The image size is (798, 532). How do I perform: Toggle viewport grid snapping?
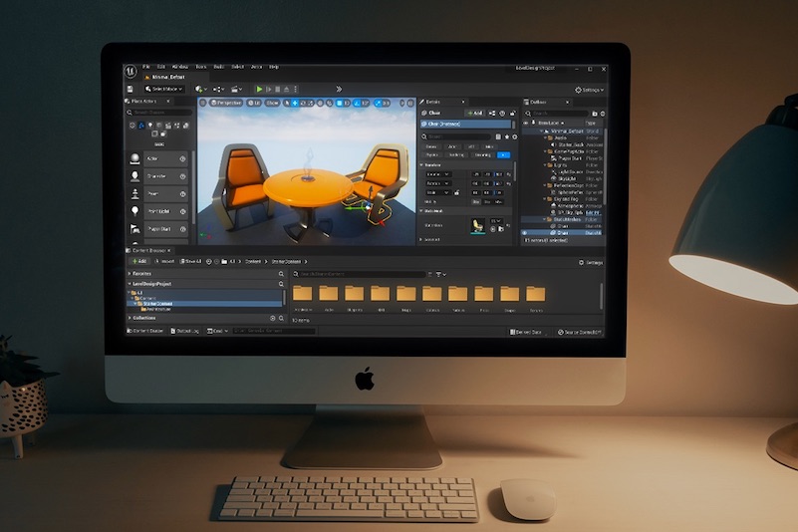[x=340, y=103]
